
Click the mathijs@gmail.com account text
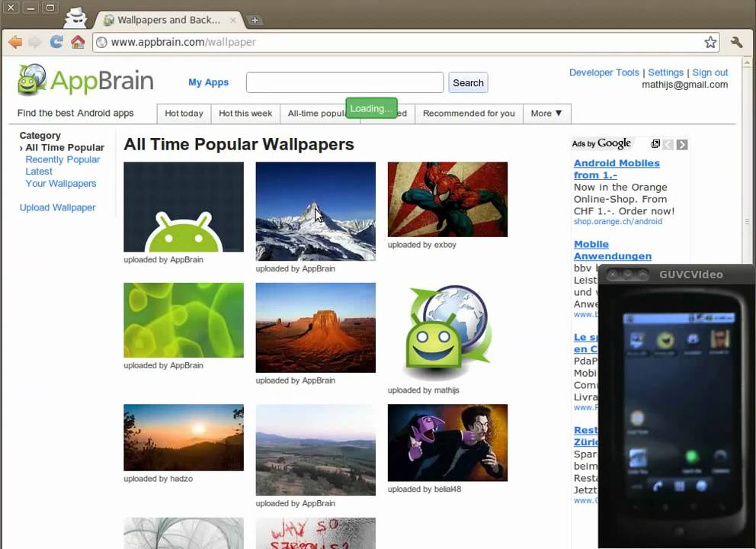(x=684, y=85)
